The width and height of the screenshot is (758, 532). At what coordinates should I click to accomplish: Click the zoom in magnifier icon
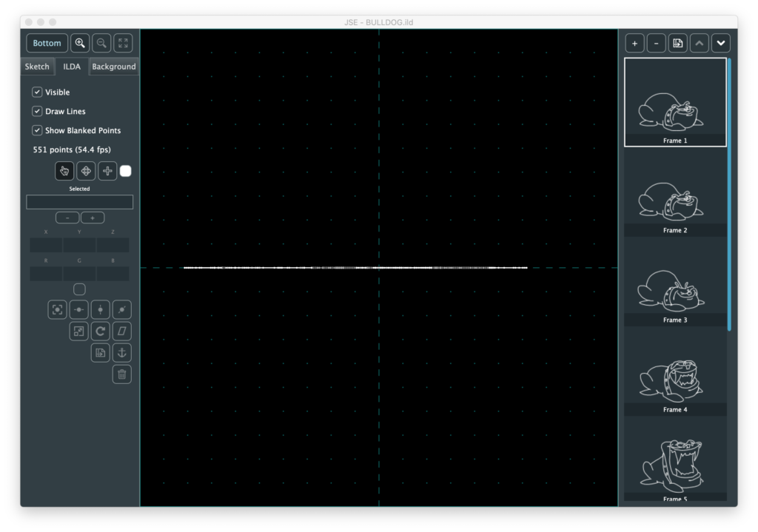point(80,43)
